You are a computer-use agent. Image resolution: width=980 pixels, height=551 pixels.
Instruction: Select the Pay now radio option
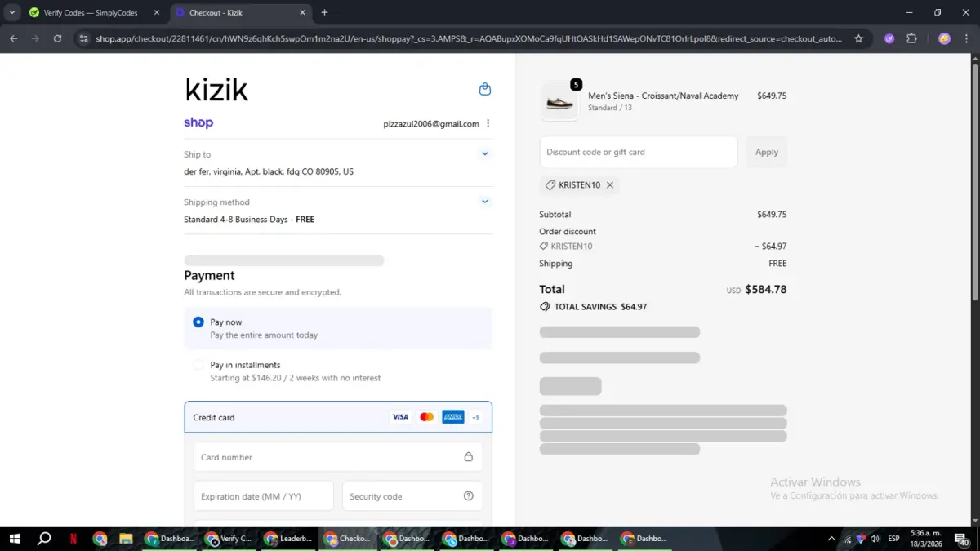coord(198,322)
